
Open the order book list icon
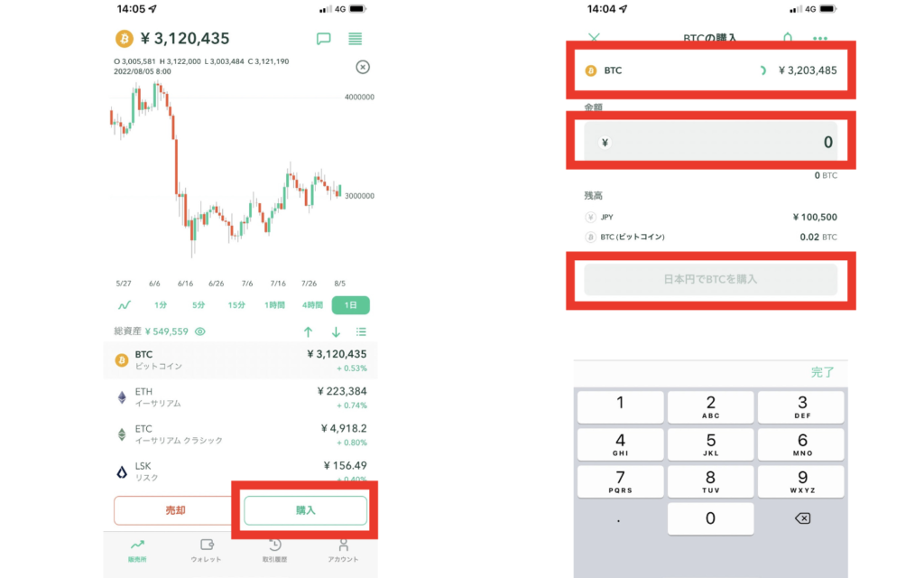[x=356, y=39]
